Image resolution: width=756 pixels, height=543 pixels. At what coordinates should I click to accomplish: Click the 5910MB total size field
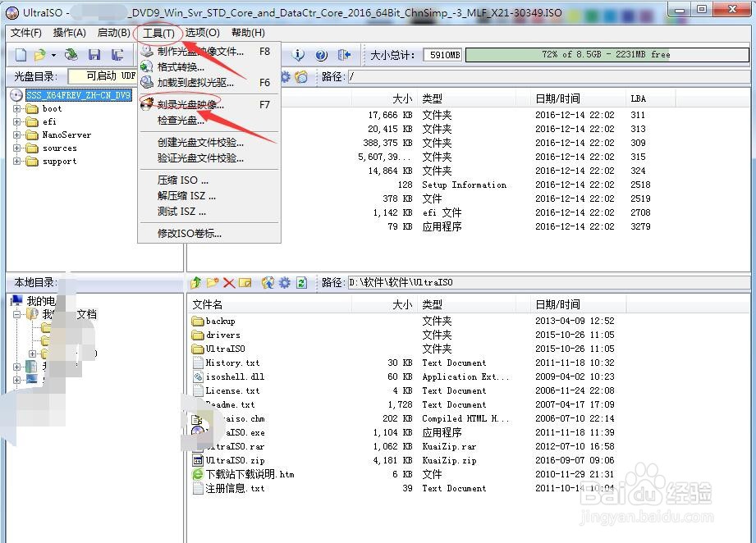442,55
